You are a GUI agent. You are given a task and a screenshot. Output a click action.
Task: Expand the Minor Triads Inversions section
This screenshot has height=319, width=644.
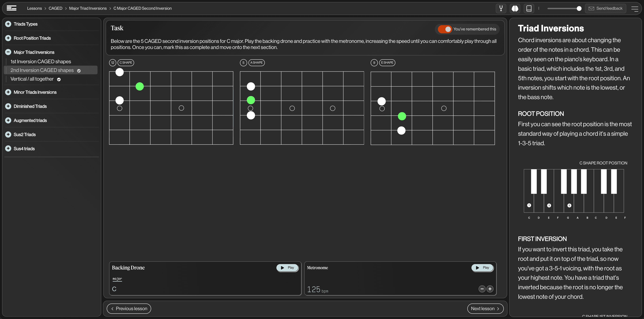coord(8,92)
